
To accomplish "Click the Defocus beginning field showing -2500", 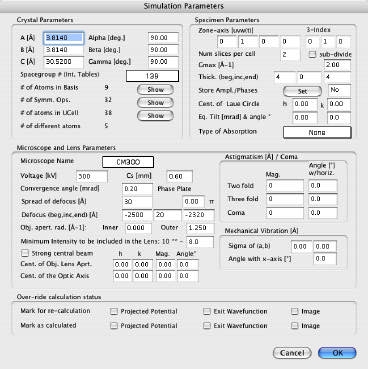I will [x=137, y=215].
